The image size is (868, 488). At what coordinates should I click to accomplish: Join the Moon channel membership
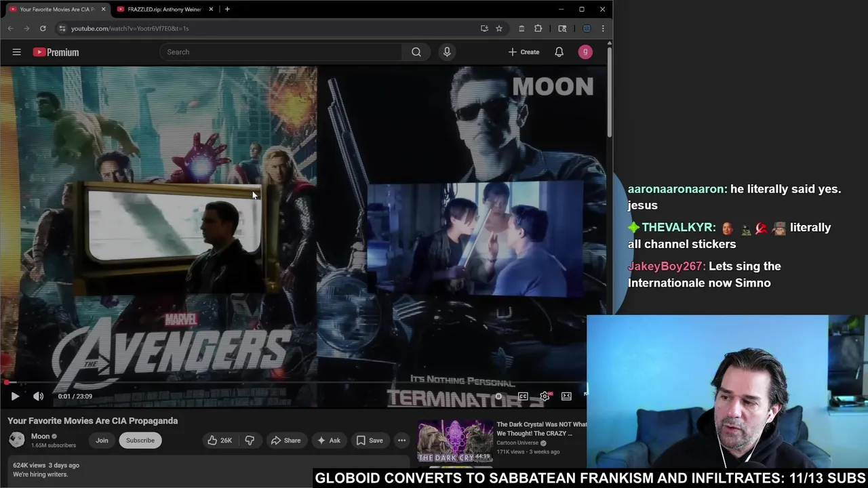click(102, 441)
